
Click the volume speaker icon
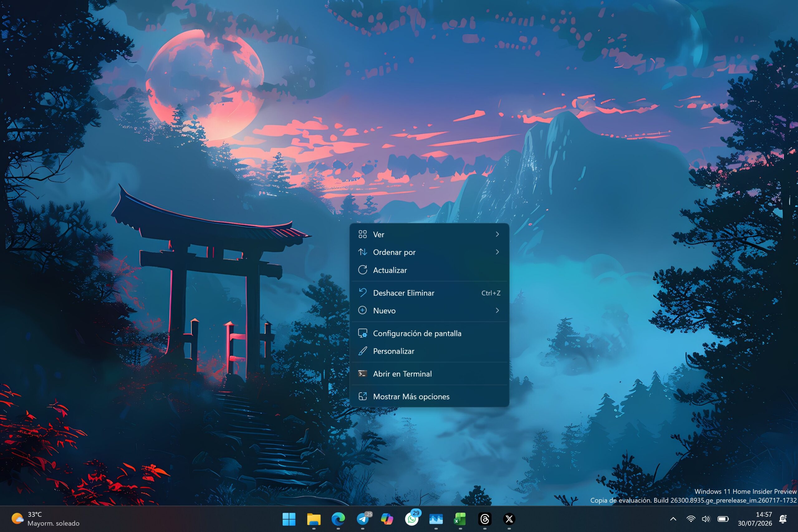pyautogui.click(x=706, y=519)
